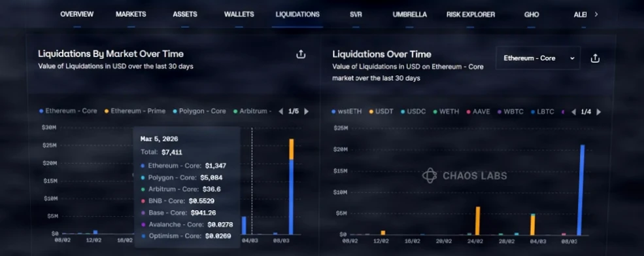Open the Risk Explorer tab
The width and height of the screenshot is (644, 256).
(x=471, y=14)
